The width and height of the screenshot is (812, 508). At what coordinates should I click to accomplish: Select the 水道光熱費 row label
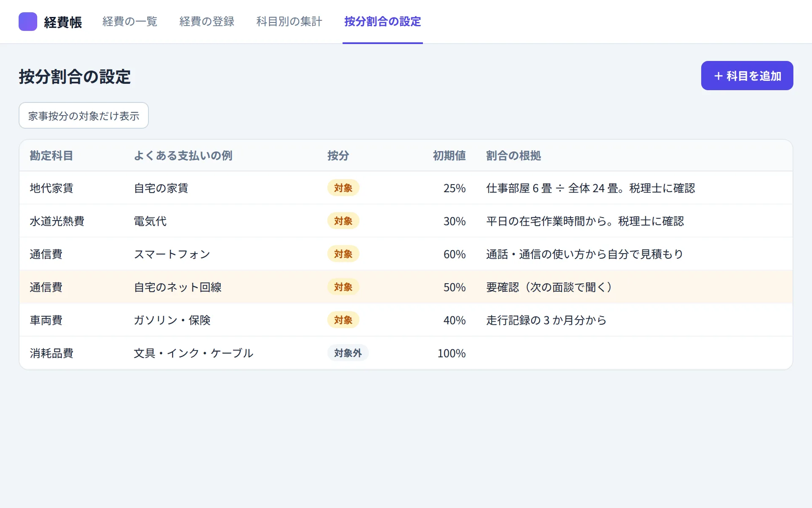point(57,221)
